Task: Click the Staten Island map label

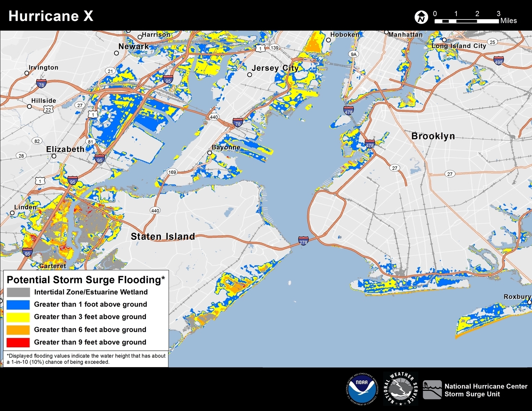Action: (163, 237)
